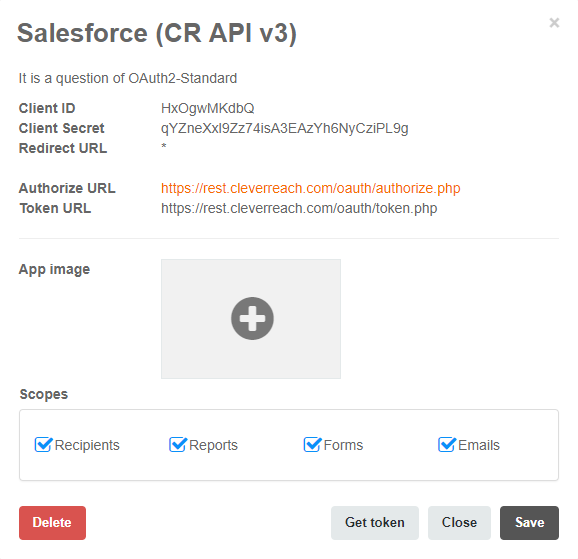Click the red Delete button

(x=52, y=522)
